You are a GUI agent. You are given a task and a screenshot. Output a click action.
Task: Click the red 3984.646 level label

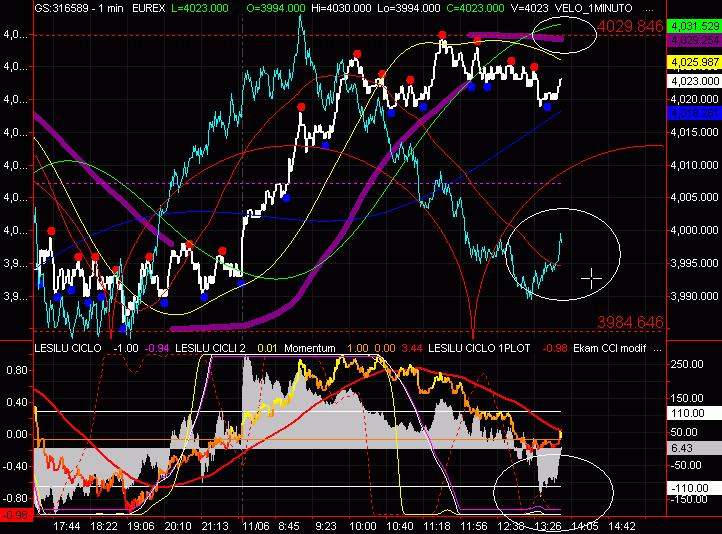point(630,322)
